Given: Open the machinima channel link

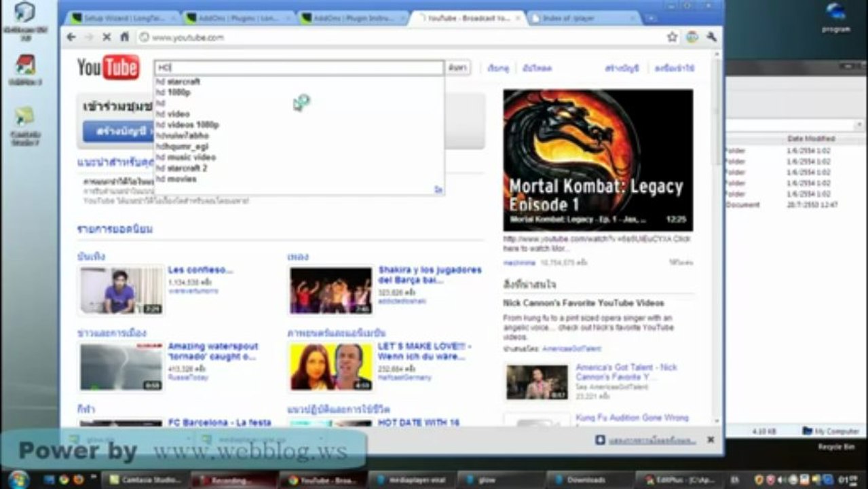Looking at the screenshot, I should (518, 262).
